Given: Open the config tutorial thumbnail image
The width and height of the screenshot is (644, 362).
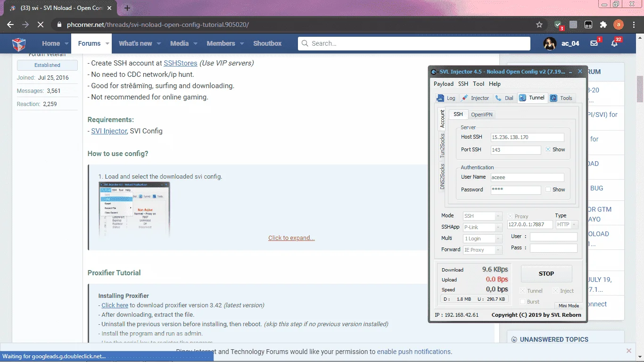Looking at the screenshot, I should pos(134,209).
